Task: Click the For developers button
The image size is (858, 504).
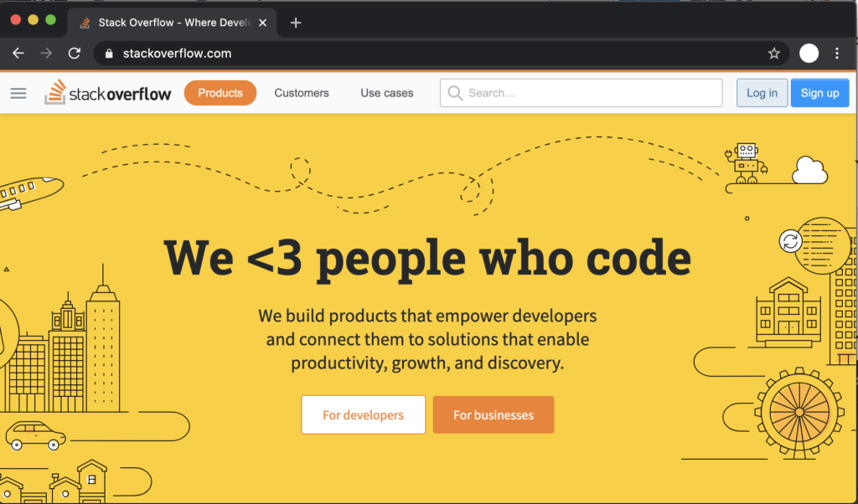Action: (x=363, y=414)
